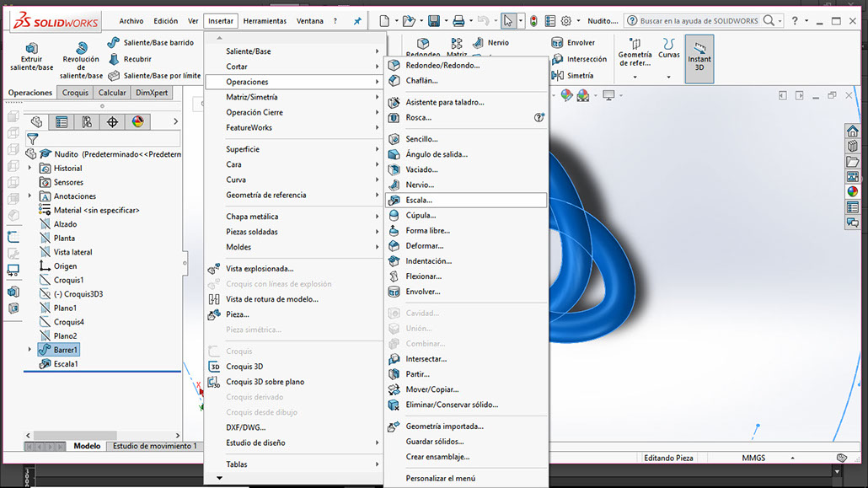Click Saliente/Base barrido icon
The height and width of the screenshot is (488, 868).
pyautogui.click(x=114, y=43)
